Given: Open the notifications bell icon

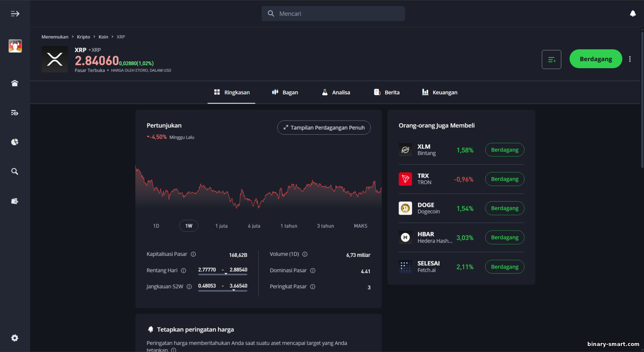Looking at the screenshot, I should 632,14.
